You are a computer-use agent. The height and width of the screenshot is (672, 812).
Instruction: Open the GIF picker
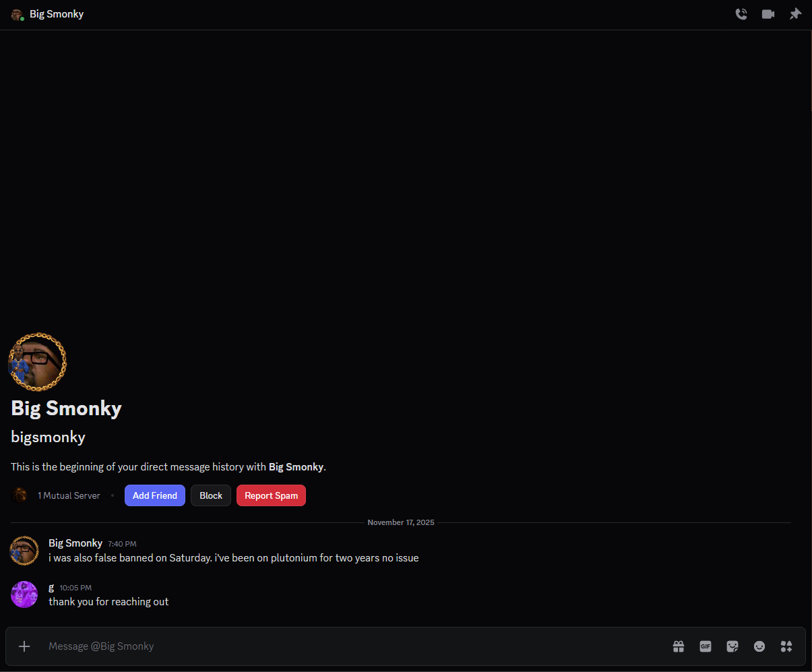706,646
